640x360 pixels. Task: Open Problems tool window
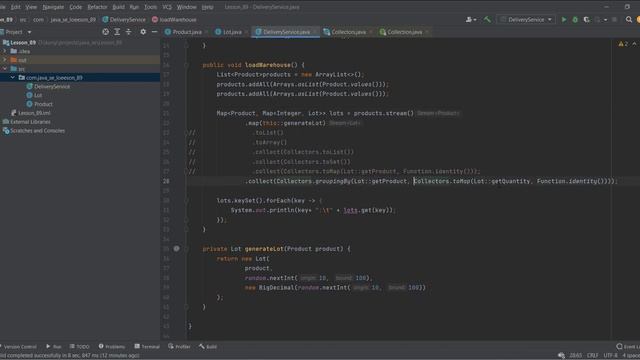click(112, 347)
